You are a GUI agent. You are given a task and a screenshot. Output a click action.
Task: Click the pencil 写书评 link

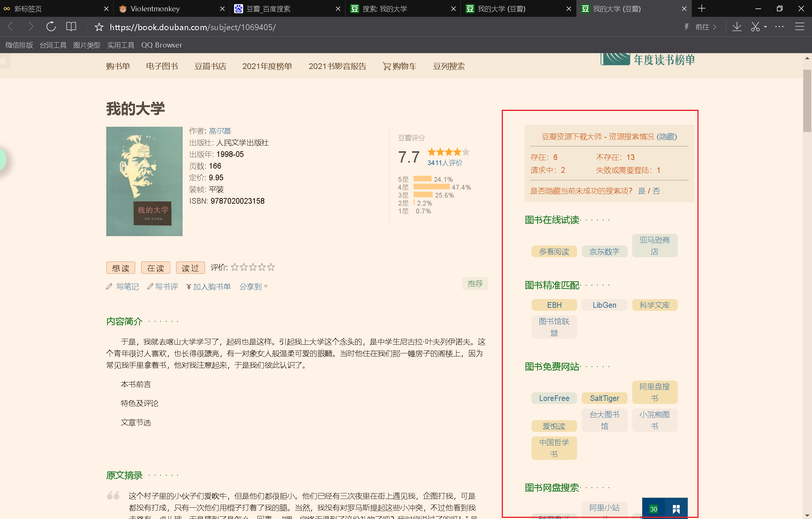[162, 287]
